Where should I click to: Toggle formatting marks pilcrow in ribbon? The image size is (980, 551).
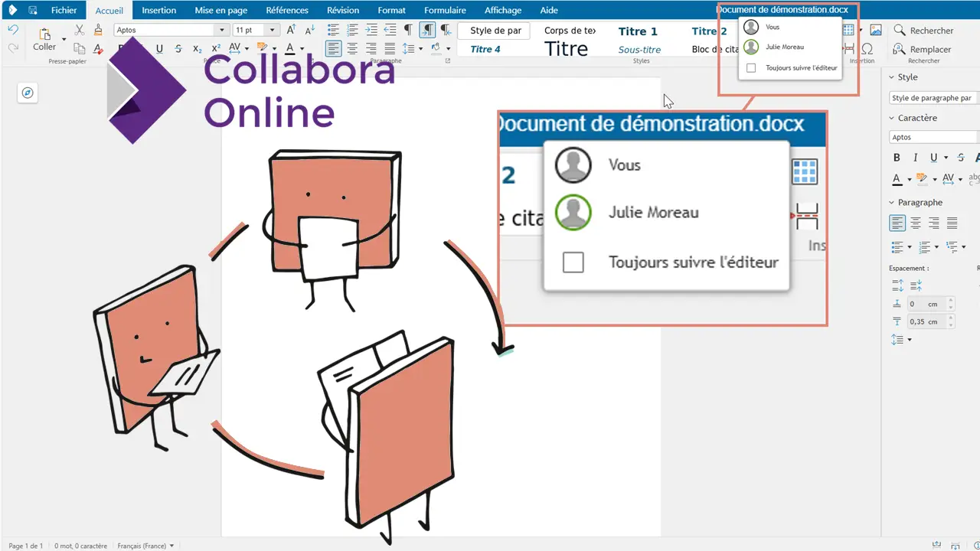coord(408,30)
